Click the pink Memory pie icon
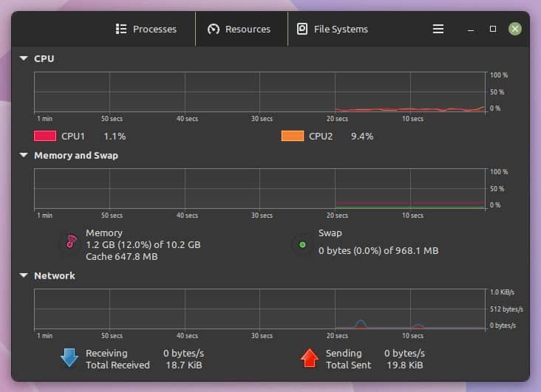Viewport: 541px width, 392px height. pos(71,242)
